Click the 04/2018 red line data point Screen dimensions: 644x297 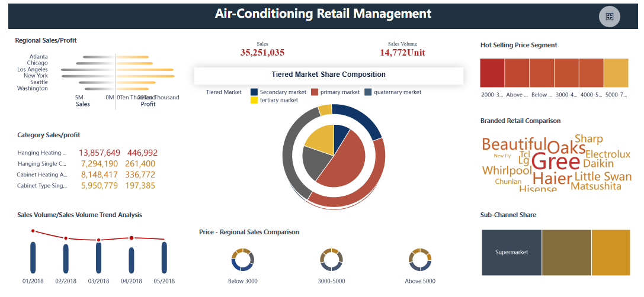(132, 238)
